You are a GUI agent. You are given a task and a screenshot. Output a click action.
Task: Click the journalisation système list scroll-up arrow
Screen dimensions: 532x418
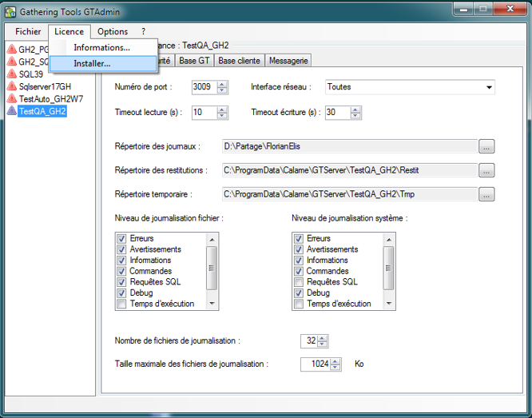click(389, 240)
